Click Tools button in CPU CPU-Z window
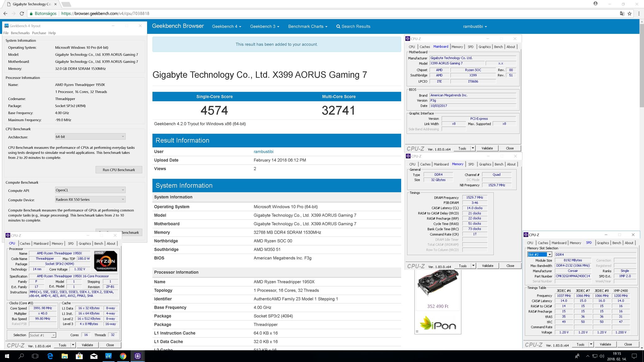This screenshot has width=644, height=362. click(63, 345)
